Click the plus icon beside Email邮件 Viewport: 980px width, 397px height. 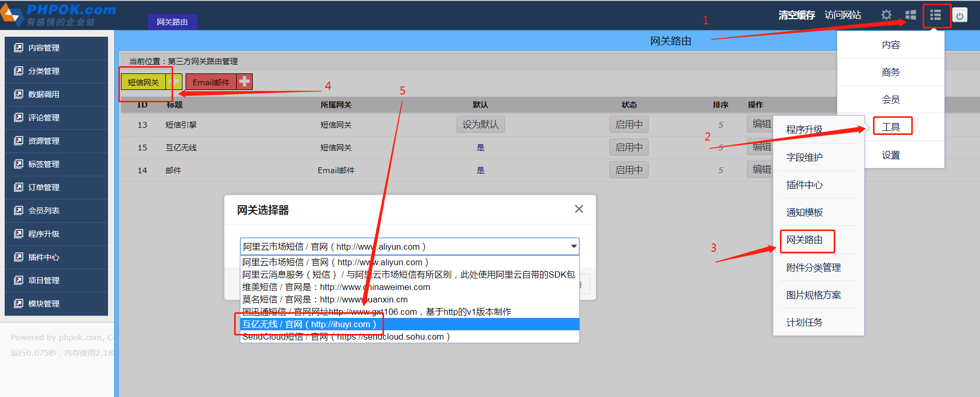pyautogui.click(x=244, y=82)
